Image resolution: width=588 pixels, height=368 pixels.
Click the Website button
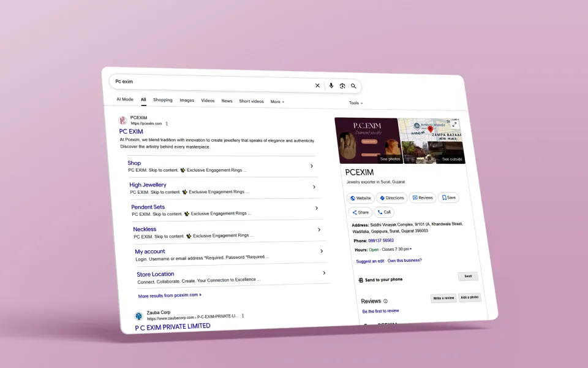coord(361,198)
